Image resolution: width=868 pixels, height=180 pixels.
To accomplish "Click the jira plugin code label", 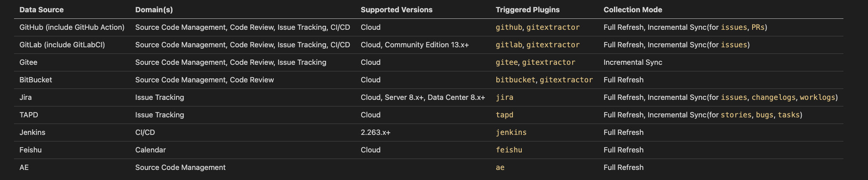I will click(504, 97).
